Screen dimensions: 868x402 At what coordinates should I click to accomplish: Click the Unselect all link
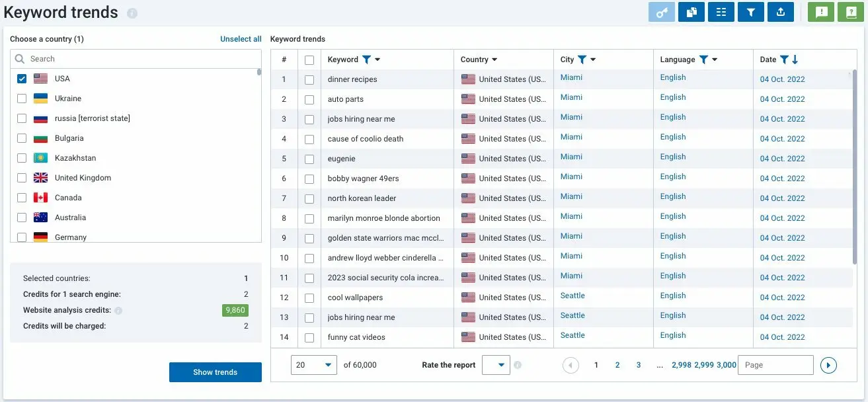tap(240, 38)
